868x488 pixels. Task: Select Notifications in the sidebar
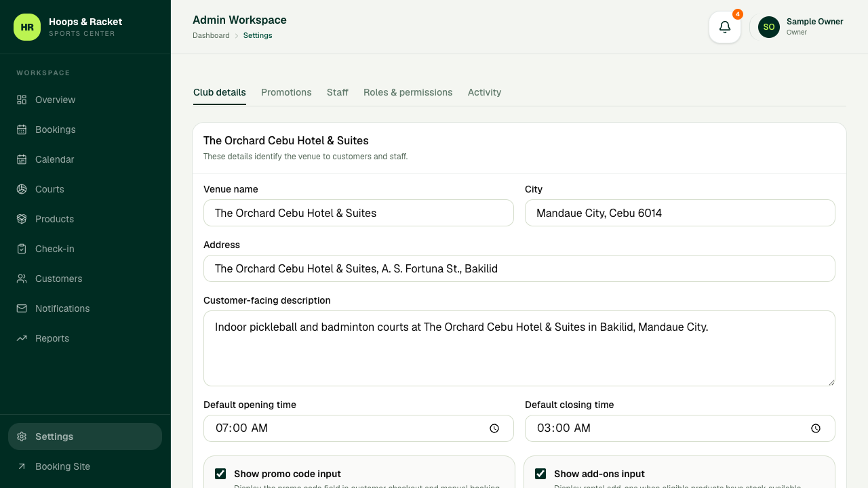(x=85, y=308)
